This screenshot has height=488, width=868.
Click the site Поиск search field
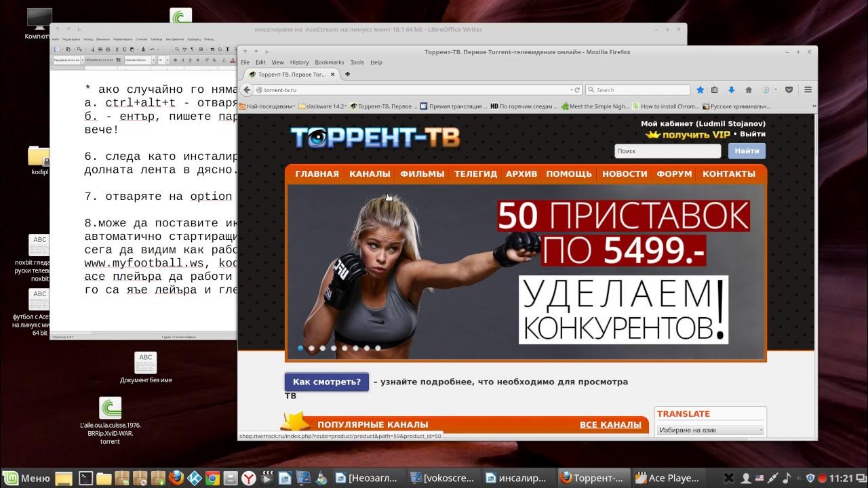(x=667, y=151)
